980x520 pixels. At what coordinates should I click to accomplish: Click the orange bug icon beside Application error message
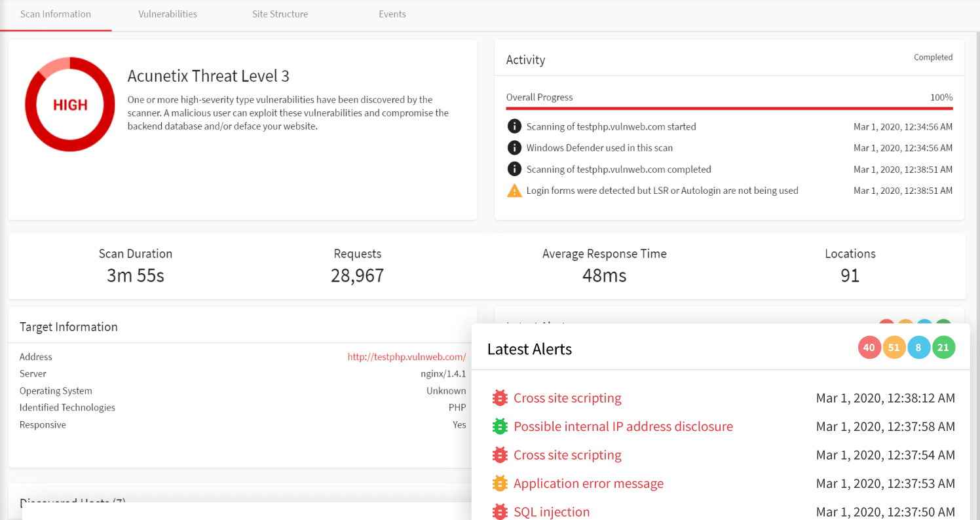(499, 483)
